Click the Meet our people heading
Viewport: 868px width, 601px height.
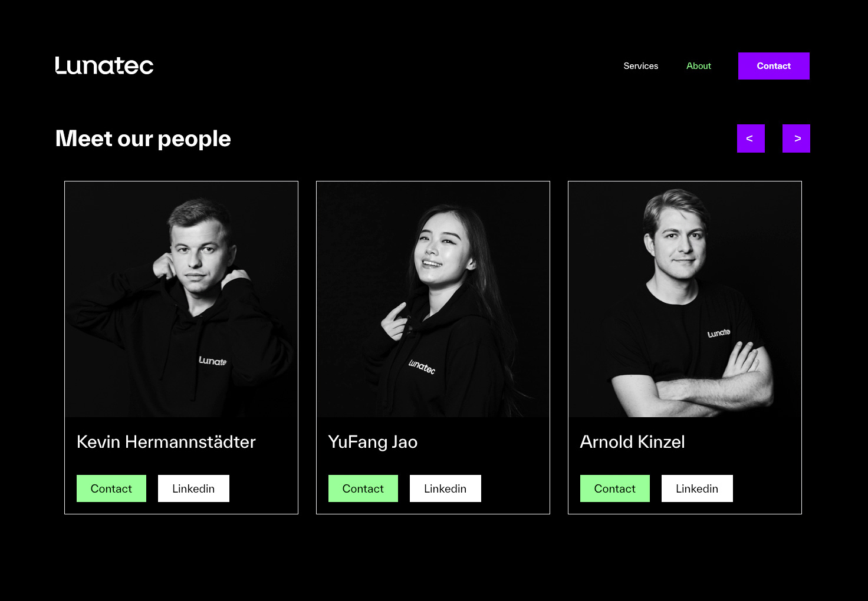(143, 139)
